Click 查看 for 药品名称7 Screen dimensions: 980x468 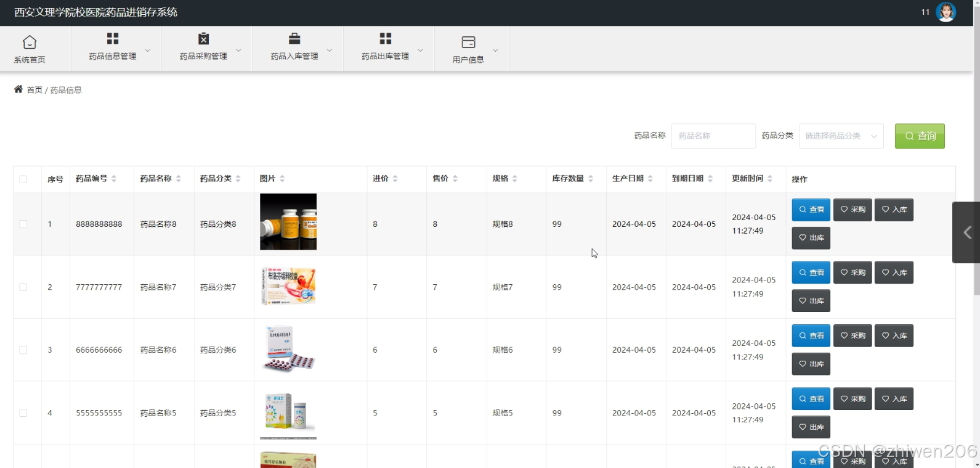(x=811, y=273)
